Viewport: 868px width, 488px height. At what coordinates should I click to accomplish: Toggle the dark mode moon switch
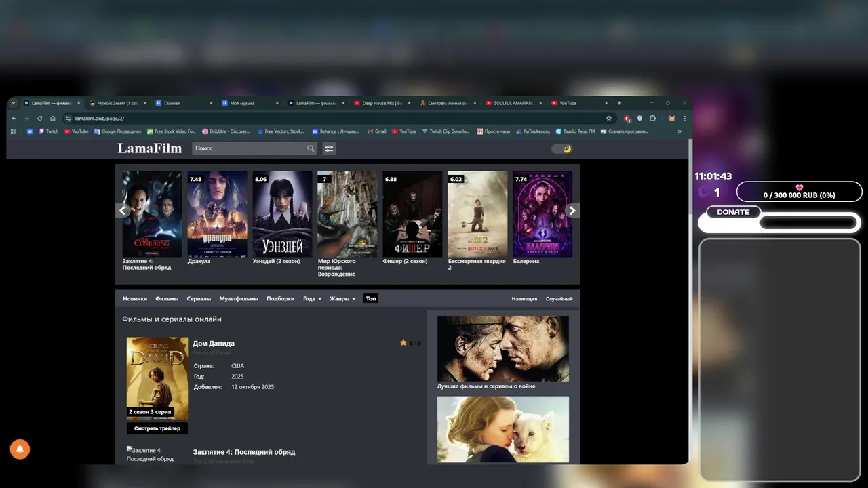pos(562,149)
